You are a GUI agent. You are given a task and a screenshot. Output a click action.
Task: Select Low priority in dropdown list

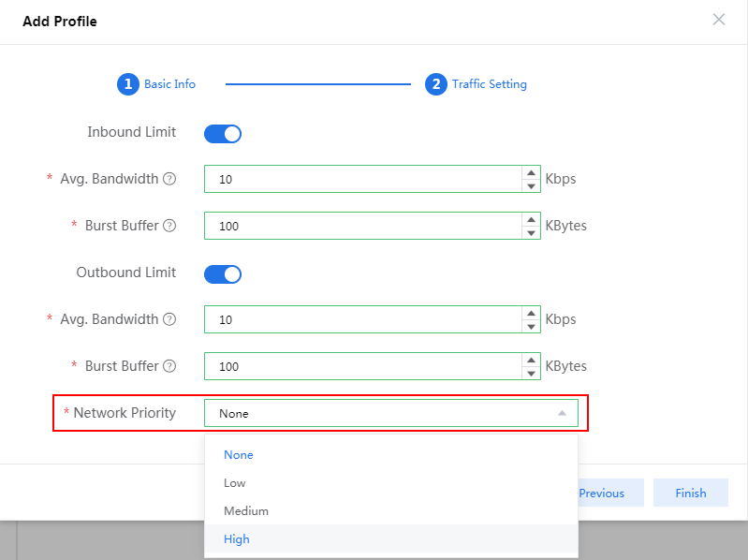coord(235,483)
